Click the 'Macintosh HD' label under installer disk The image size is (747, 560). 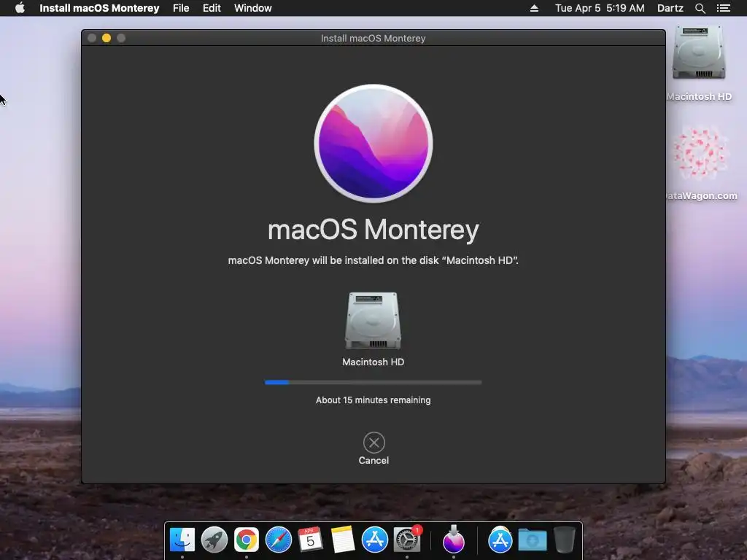[373, 362]
